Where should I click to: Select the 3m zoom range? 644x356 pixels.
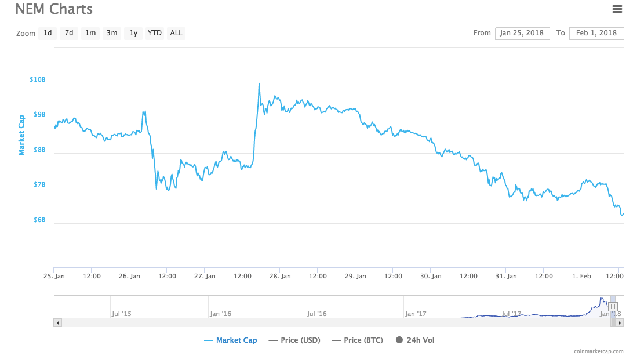(112, 33)
